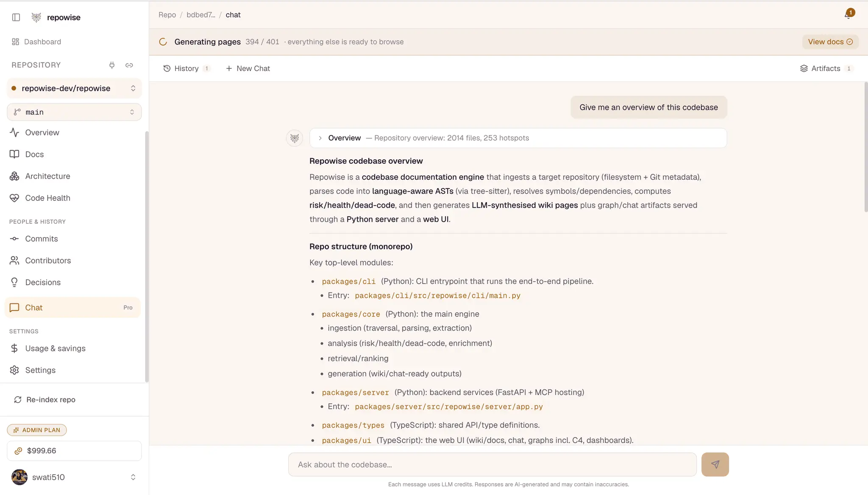This screenshot has width=868, height=495.
Task: Click the link icon beside REPOSITORY
Action: click(x=129, y=65)
